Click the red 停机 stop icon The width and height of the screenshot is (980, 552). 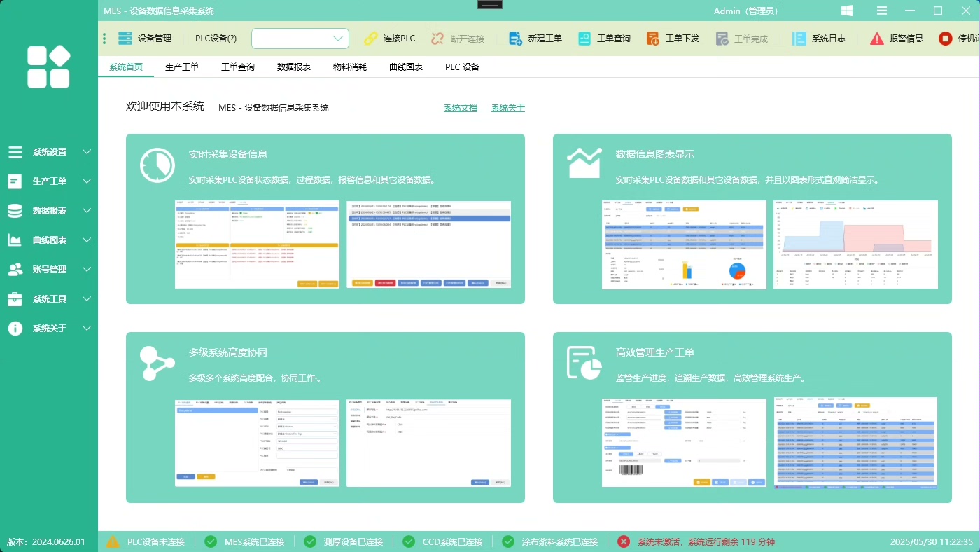pyautogui.click(x=946, y=39)
